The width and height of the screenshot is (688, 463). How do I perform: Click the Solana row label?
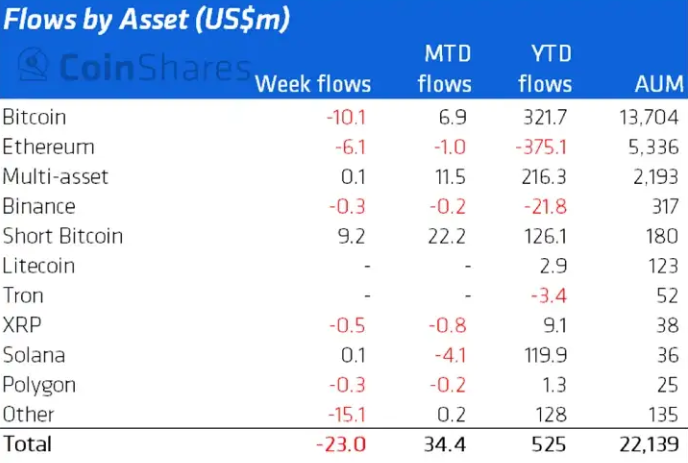33,355
